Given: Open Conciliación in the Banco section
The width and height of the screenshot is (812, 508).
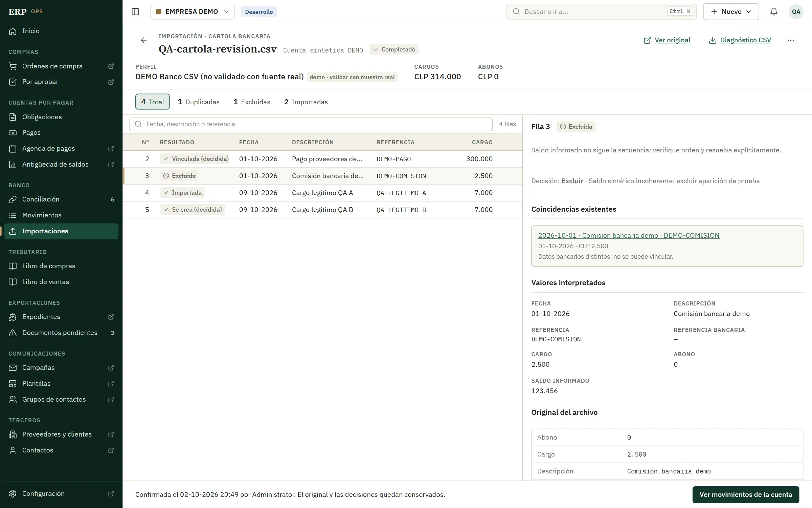Looking at the screenshot, I should point(61,199).
